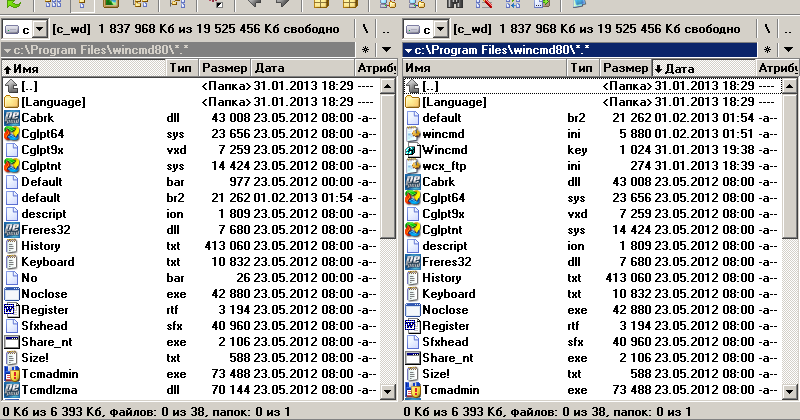
Task: Open left panel directory history dropdown arrow
Action: pos(386,50)
